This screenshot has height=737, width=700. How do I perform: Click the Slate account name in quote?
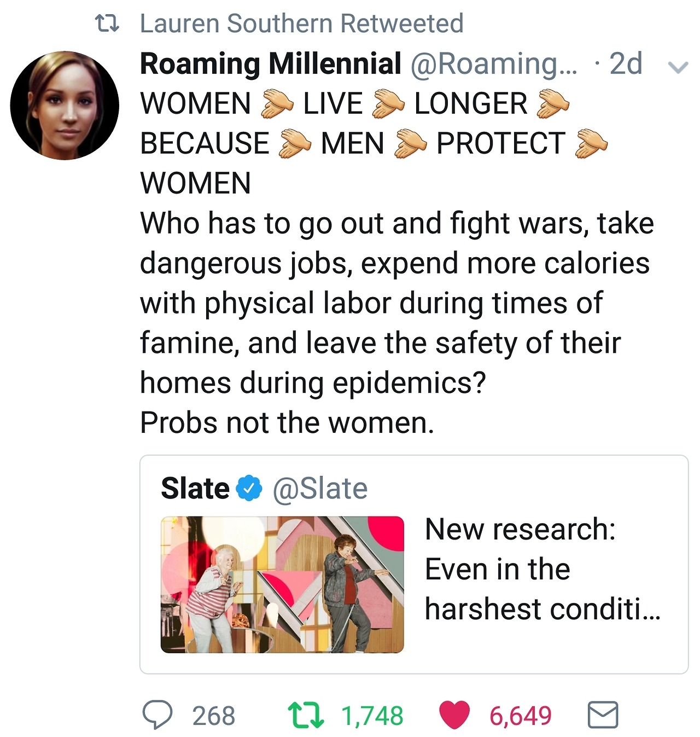(195, 488)
